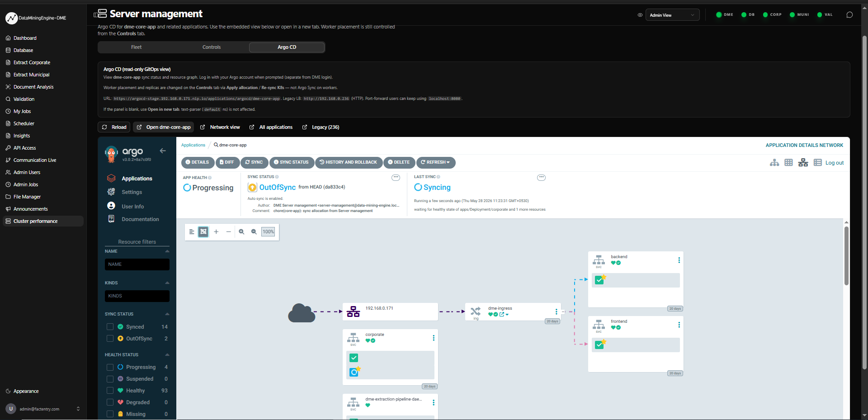Screen dimensions: 868x420
Task: Expand the REFRESH dropdown button
Action: pos(436,162)
